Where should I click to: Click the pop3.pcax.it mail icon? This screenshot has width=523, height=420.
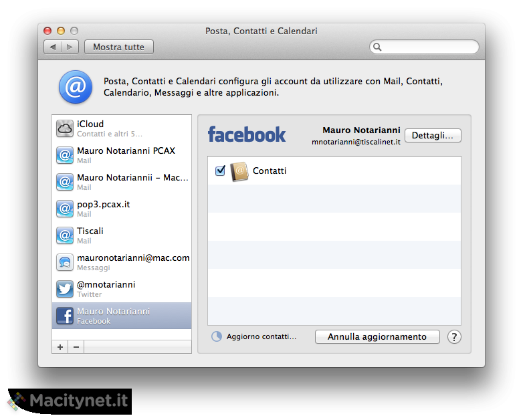[65, 209]
